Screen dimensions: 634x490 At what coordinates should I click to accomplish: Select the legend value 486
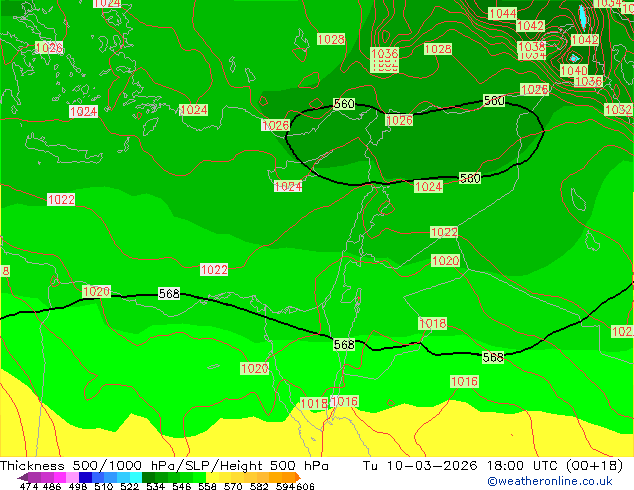(52, 486)
